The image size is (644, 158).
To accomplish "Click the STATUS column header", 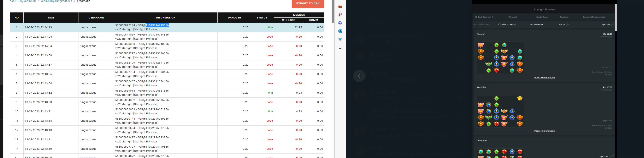I will pos(262,18).
